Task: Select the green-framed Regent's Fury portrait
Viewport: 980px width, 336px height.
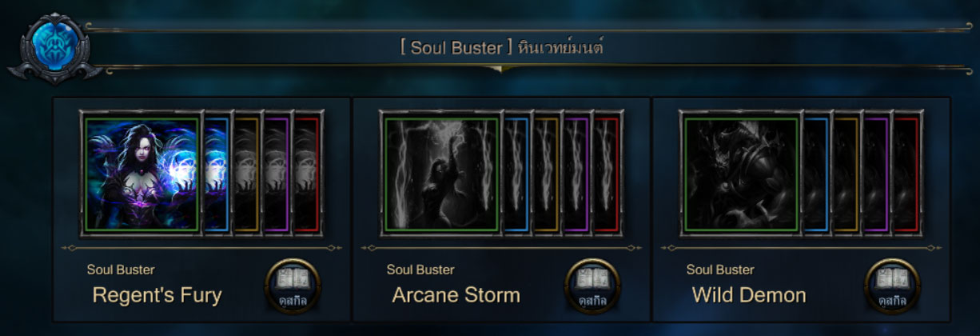Action: [142, 175]
